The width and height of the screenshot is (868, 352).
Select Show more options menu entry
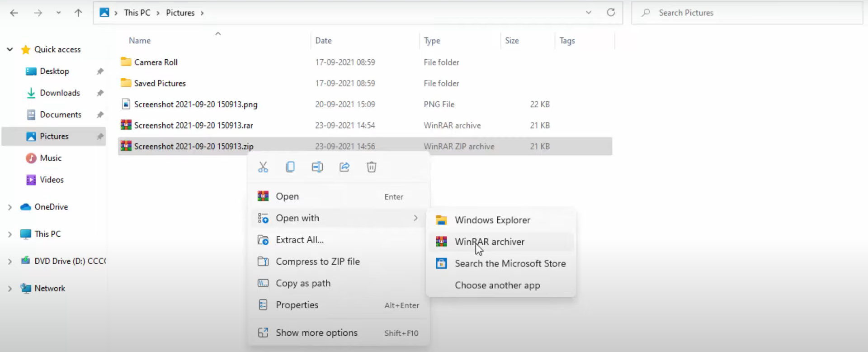click(316, 333)
